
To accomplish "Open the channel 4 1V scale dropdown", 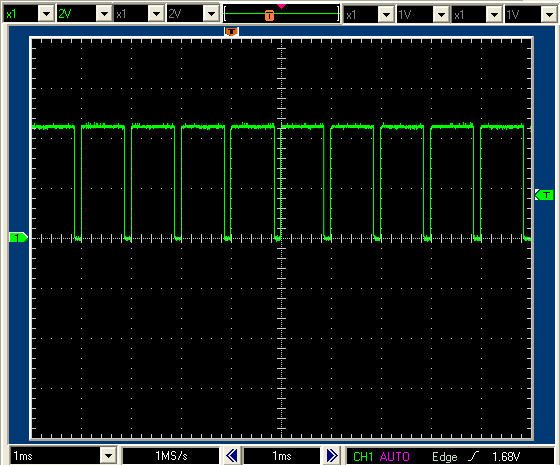I will click(x=549, y=15).
